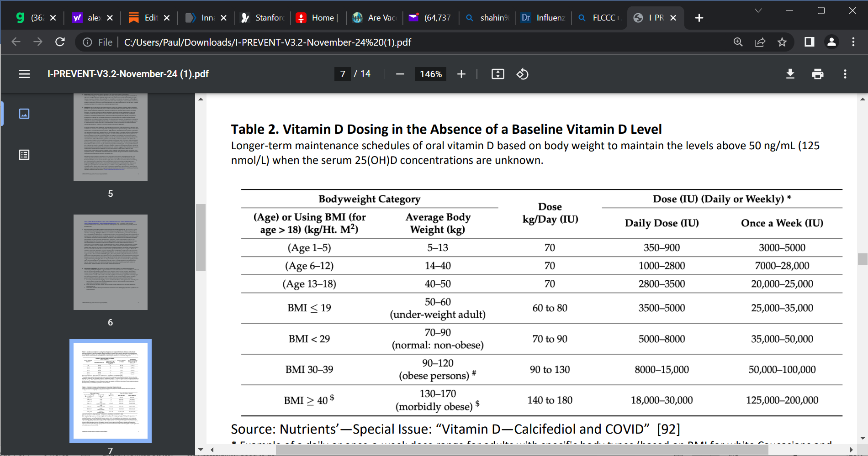Switch to the Stanford tab

(x=262, y=18)
